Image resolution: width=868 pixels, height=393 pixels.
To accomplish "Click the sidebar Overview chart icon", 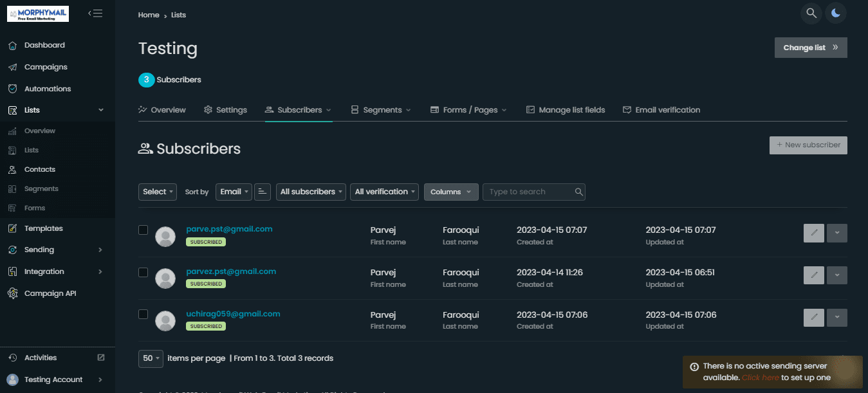I will (12, 131).
